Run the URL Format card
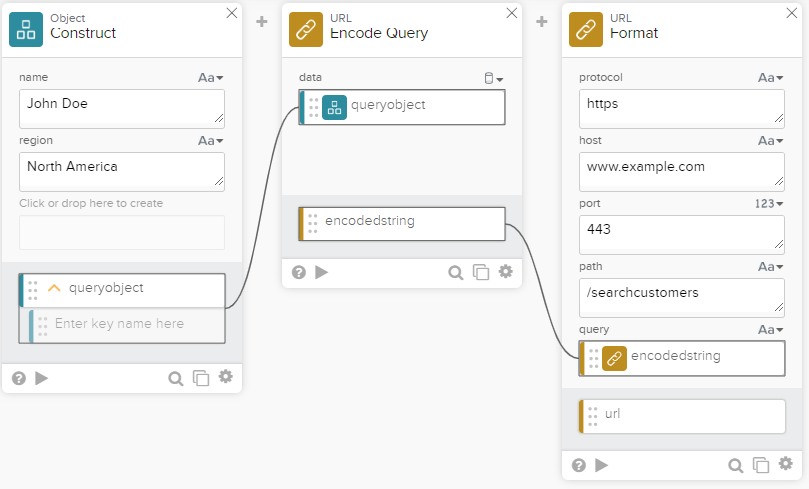This screenshot has height=489, width=809. pos(602,465)
